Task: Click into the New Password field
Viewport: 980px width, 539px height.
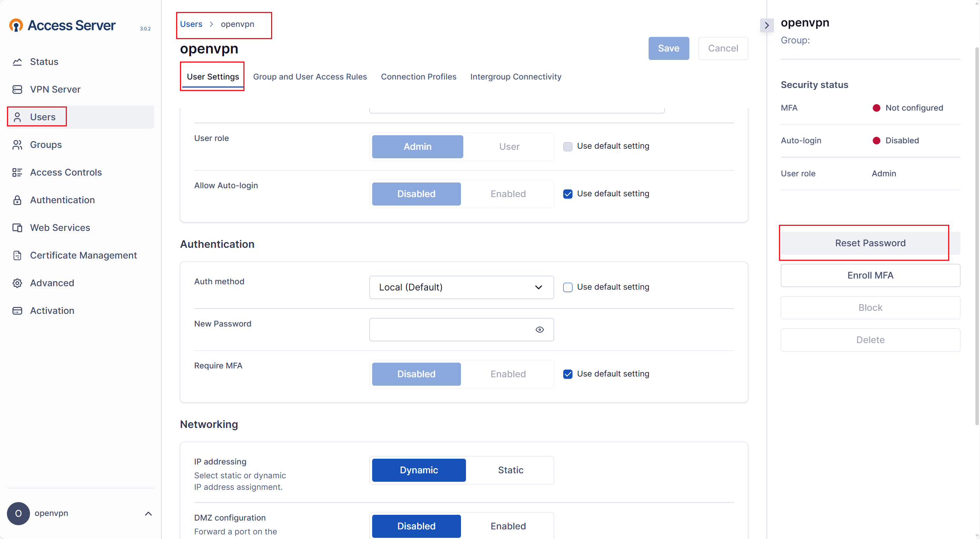Action: 450,330
